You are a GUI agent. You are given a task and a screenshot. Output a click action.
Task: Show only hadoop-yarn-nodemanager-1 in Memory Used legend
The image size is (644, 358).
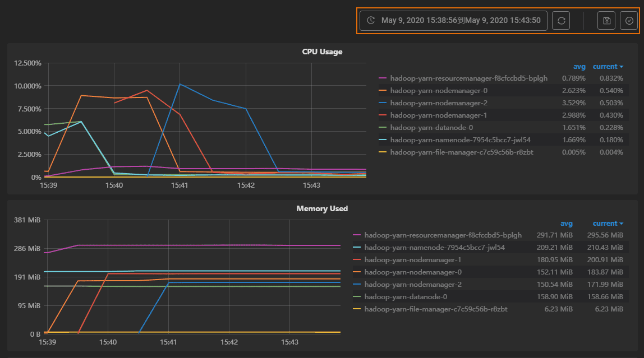(412, 260)
